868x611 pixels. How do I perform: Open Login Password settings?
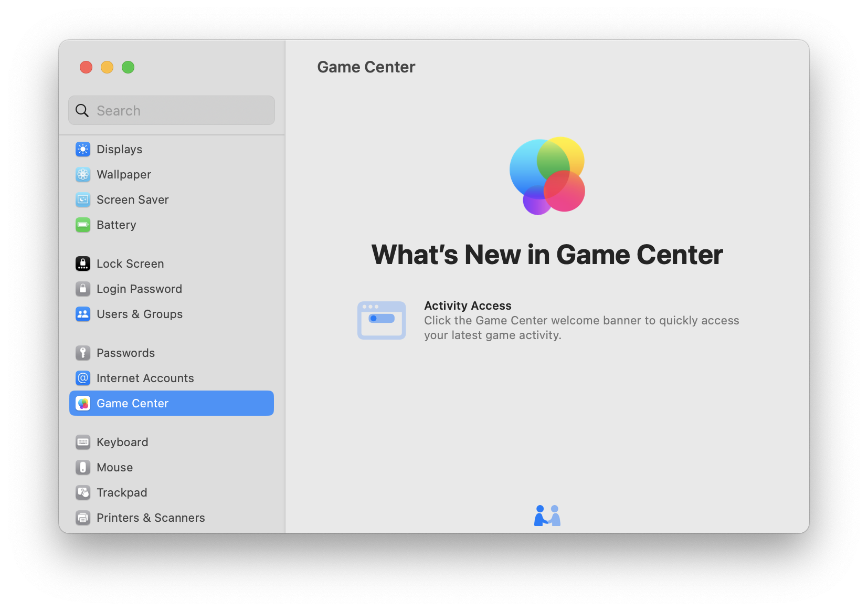coord(139,289)
